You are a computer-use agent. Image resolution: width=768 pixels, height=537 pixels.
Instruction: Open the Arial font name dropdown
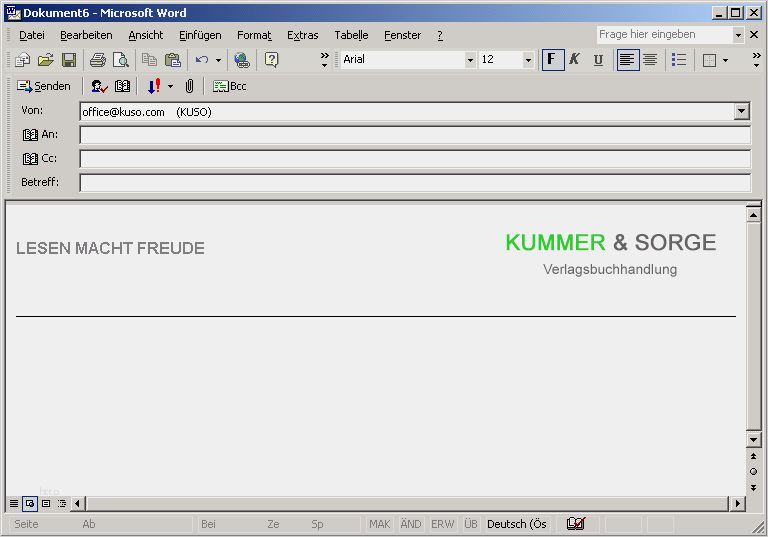tap(470, 60)
